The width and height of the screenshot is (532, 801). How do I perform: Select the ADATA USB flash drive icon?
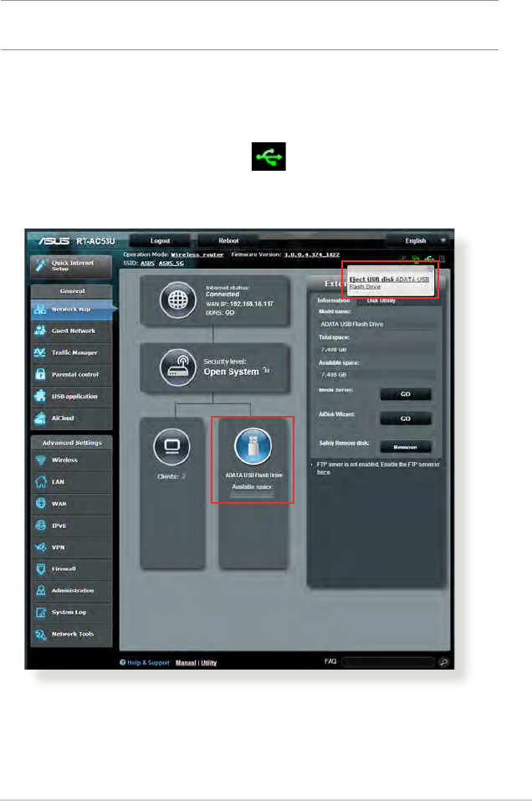(x=253, y=446)
